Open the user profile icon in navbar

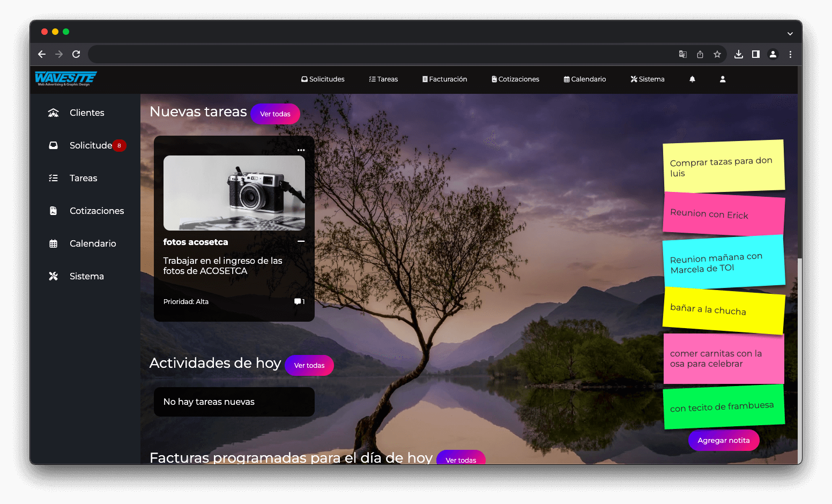coord(723,79)
